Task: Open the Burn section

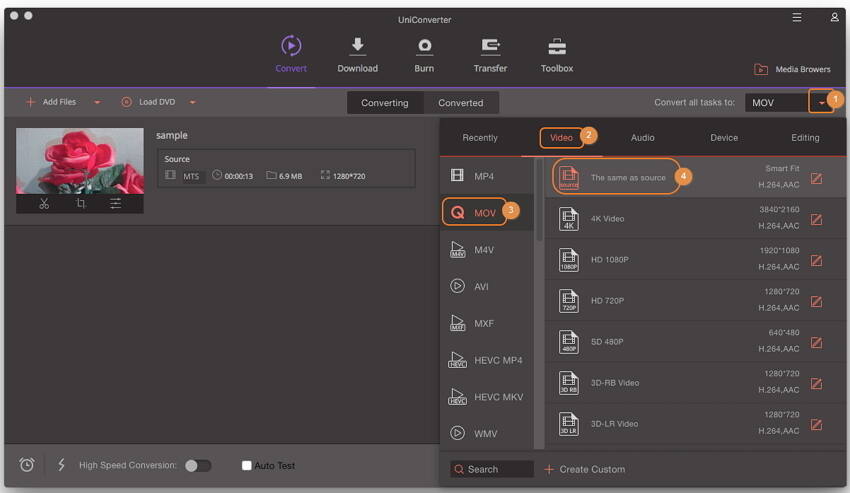Action: coord(424,55)
